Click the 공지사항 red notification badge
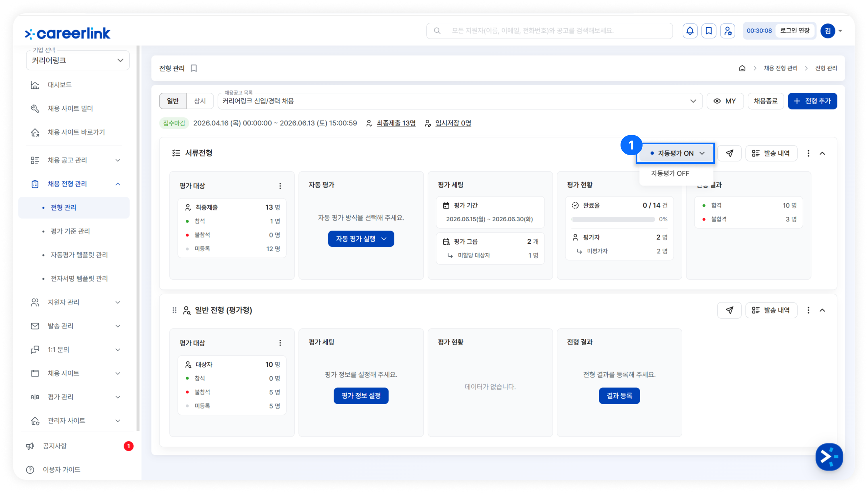The height and width of the screenshot is (493, 868). pos(129,446)
